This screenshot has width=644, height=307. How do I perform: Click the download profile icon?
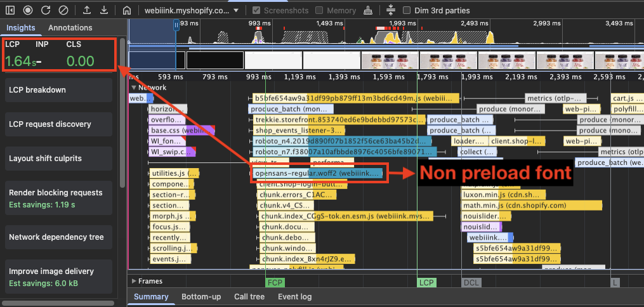[103, 10]
